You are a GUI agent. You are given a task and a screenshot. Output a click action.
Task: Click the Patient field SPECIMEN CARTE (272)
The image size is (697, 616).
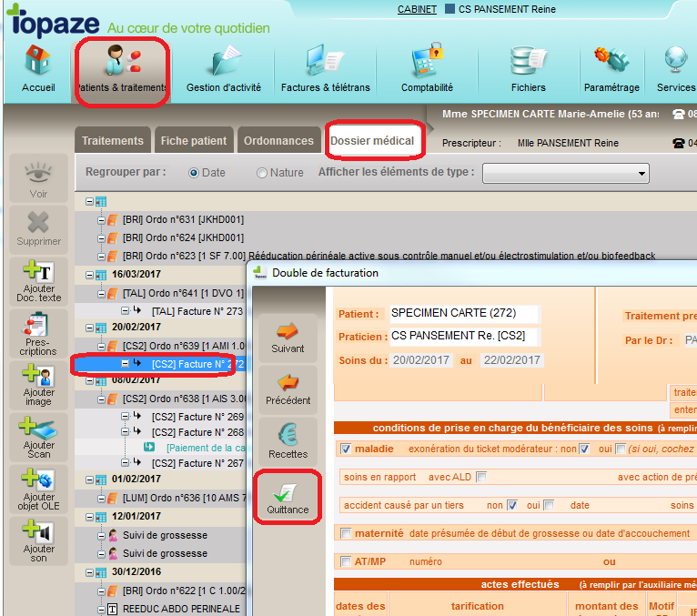tap(464, 313)
